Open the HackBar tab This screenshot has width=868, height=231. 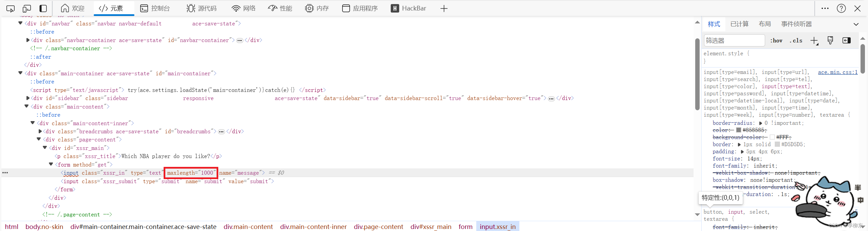pyautogui.click(x=408, y=8)
